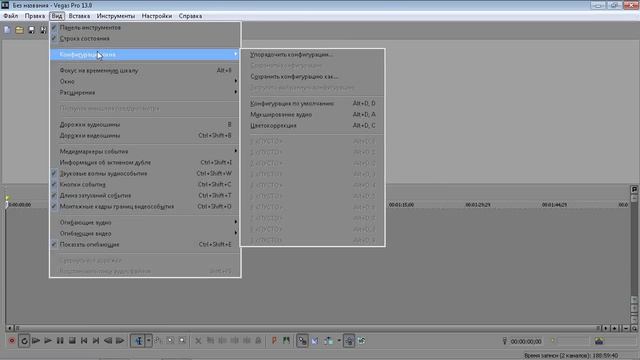Viewport: 640px width, 360px height.
Task: Open the 'Правка' menu
Action: click(x=35, y=16)
